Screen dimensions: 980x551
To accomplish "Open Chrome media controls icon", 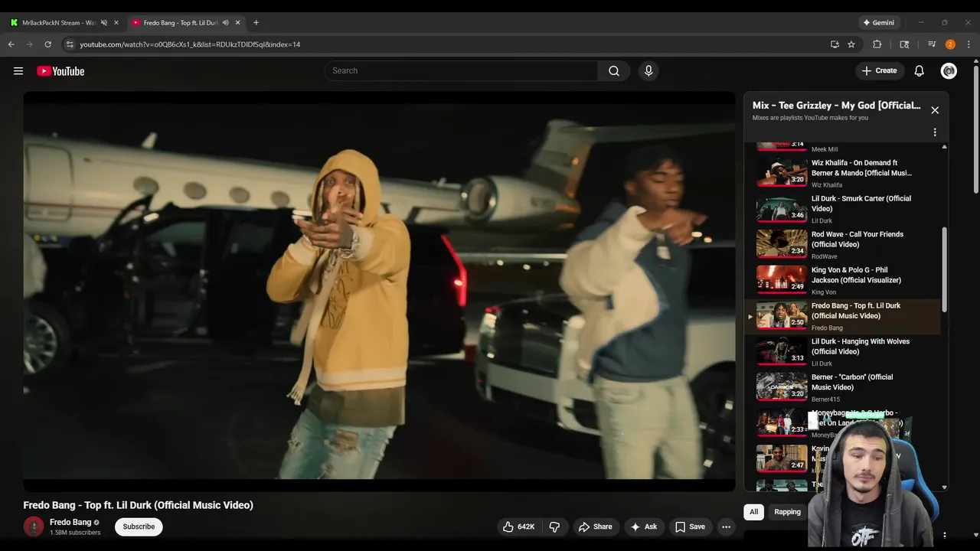I will (932, 44).
